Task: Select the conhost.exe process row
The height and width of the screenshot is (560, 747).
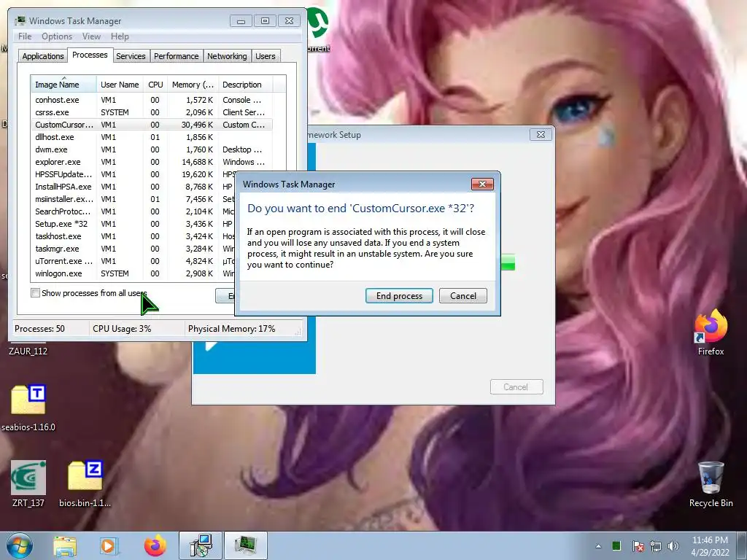Action: pos(152,100)
